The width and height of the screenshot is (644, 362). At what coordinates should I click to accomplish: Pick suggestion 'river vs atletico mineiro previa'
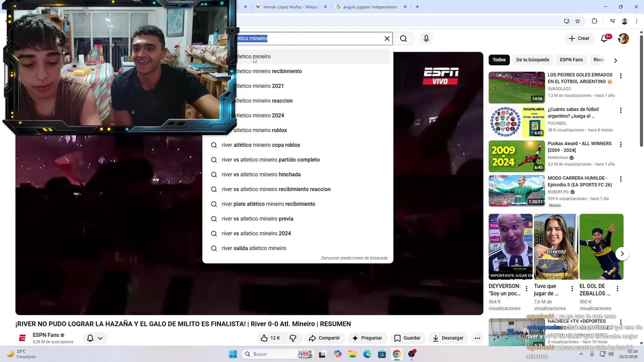297,219
